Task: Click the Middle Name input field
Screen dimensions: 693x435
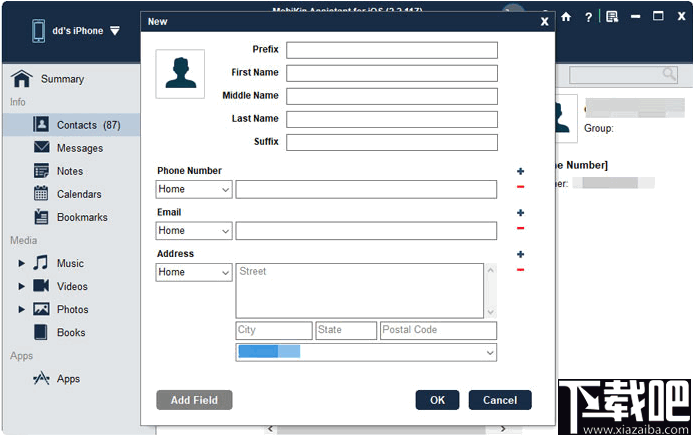Action: tap(392, 96)
